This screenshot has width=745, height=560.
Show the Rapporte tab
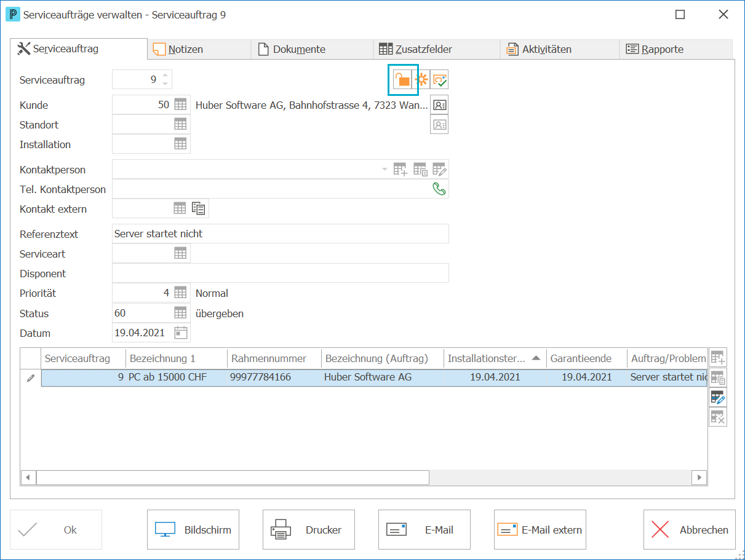point(676,50)
